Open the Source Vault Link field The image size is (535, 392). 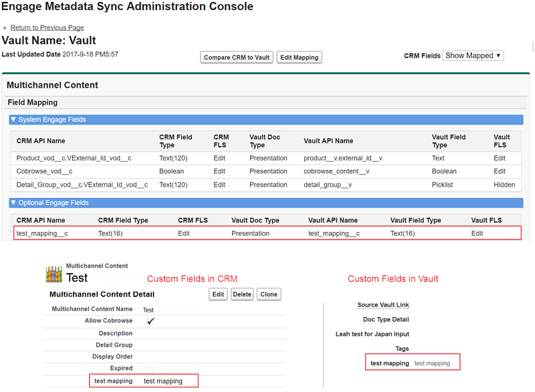click(x=383, y=305)
